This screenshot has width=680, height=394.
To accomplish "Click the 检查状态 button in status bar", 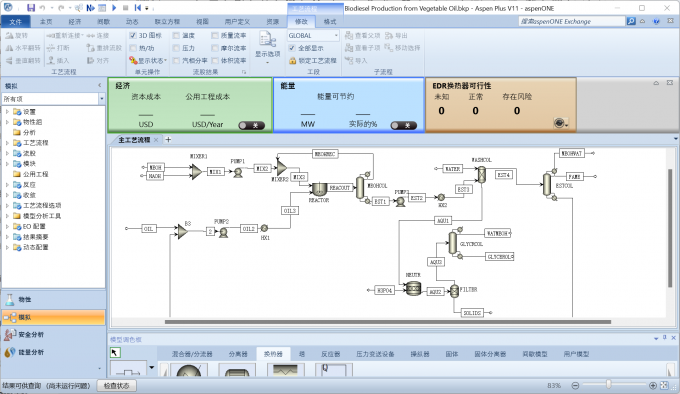I will tap(116, 385).
